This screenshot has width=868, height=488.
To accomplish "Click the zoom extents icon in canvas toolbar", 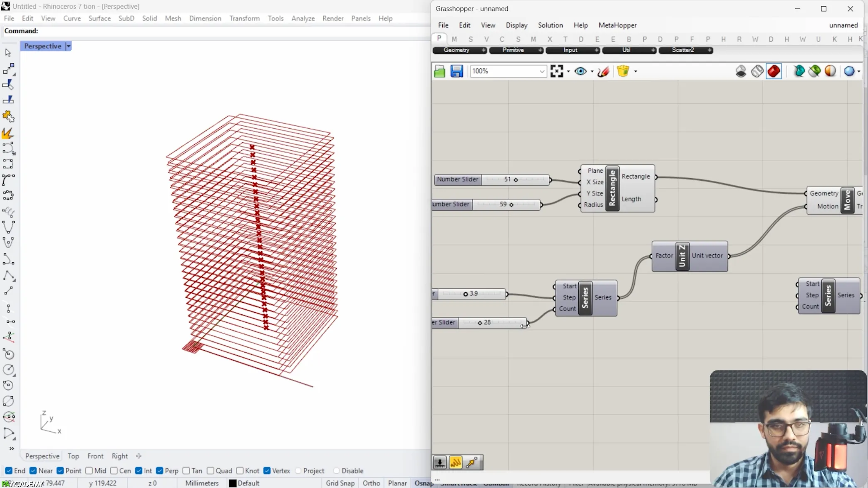I will click(x=556, y=71).
